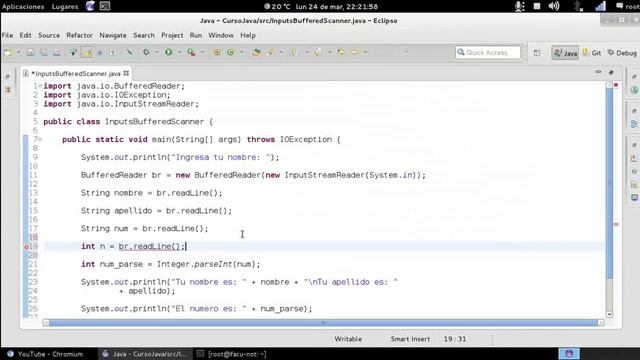Open dropdown arrow next to Next Annotation

point(307,52)
